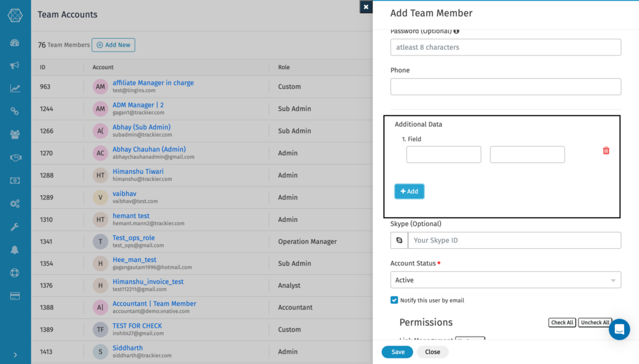Click Check All permissions button

(562, 322)
